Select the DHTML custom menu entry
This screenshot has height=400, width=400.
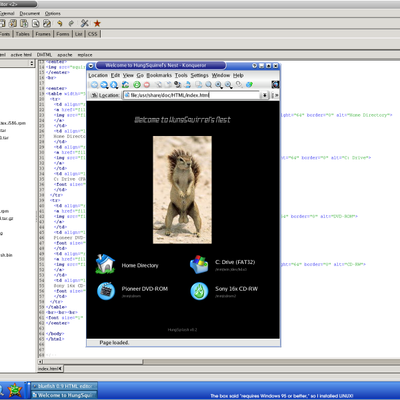tap(44, 55)
